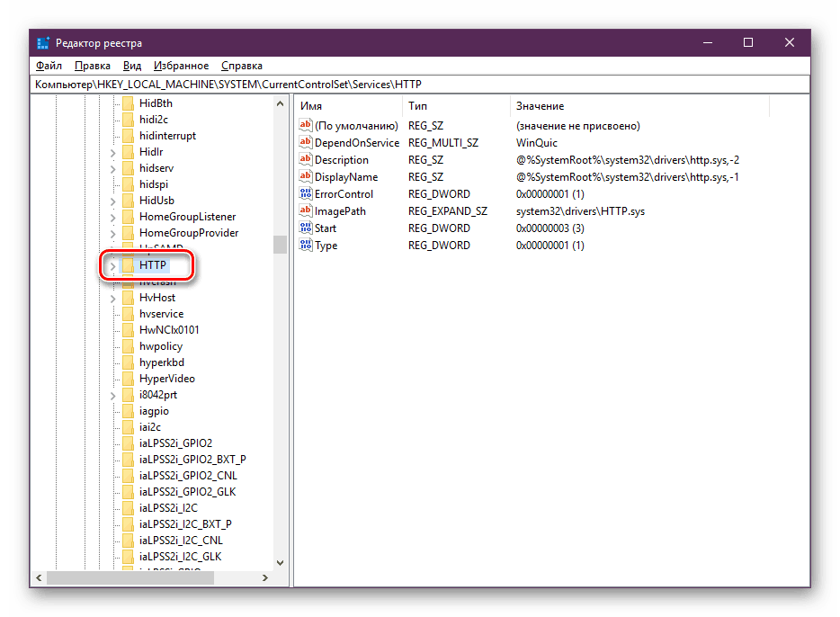Expand the HvHost key

point(112,299)
